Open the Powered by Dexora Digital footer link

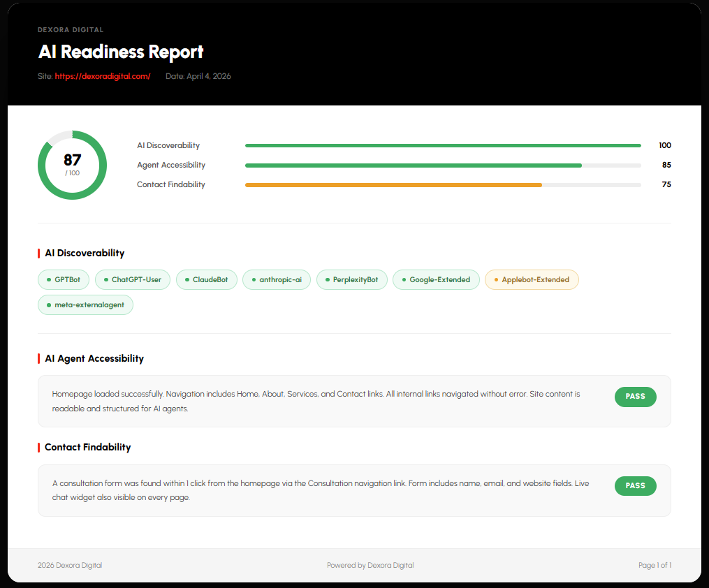[x=370, y=565]
